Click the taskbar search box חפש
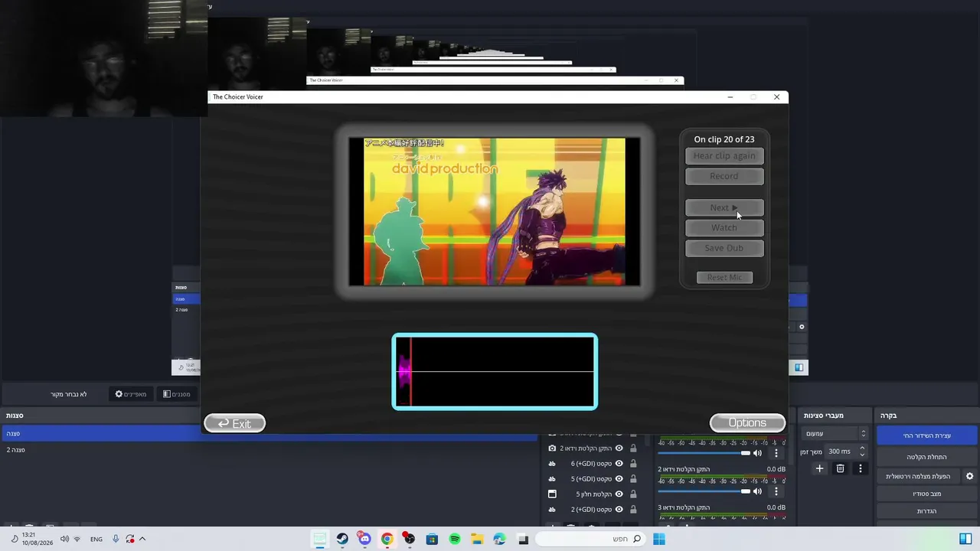This screenshot has height=551, width=980. [590, 540]
